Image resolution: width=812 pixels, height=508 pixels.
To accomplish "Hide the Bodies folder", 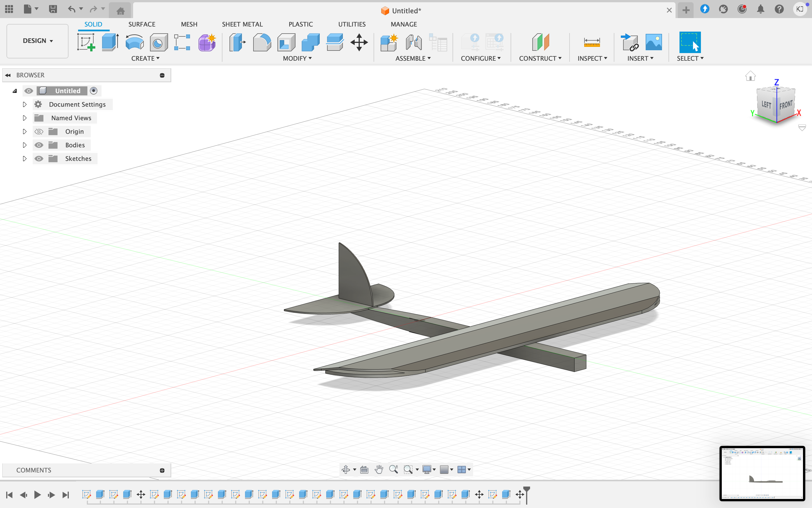I will point(39,145).
